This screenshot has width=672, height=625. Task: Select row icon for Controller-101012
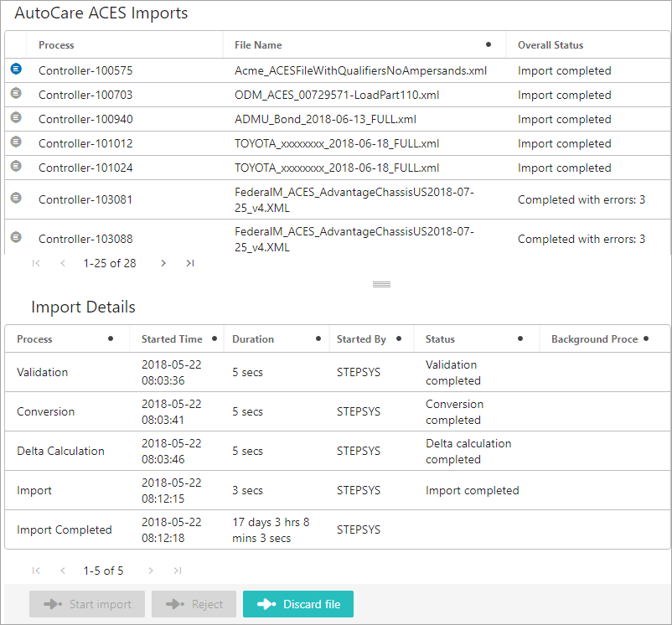[x=16, y=142]
